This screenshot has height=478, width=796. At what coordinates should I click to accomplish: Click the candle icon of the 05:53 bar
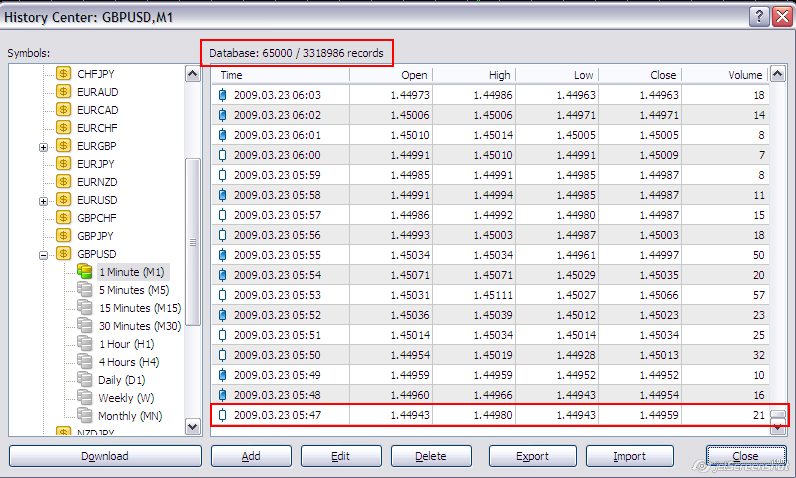(x=222, y=295)
